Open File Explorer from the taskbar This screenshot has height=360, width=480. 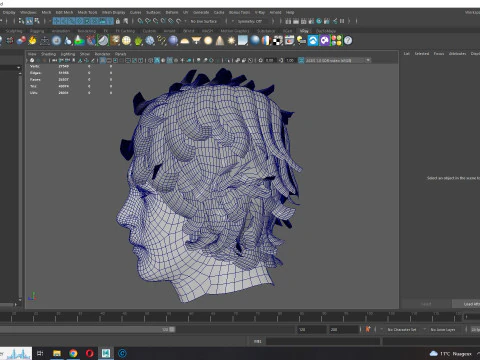pyautogui.click(x=57, y=353)
